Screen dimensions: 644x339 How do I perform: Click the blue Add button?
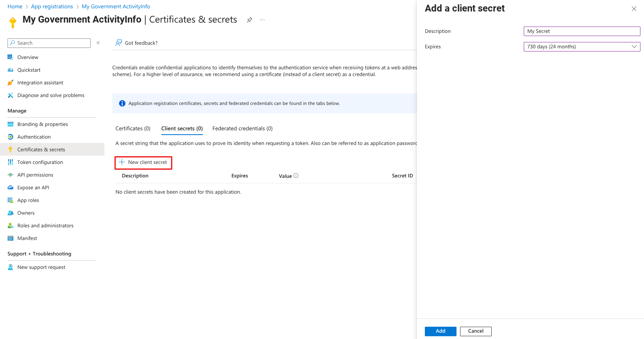440,331
